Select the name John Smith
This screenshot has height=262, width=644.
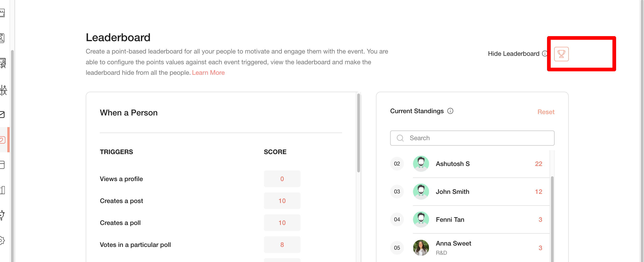coord(452,192)
